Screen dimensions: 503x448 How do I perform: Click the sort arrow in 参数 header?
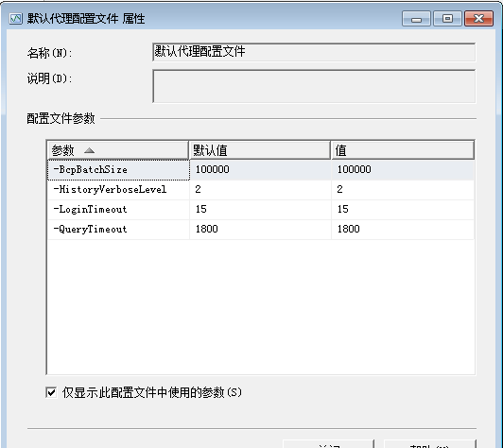tap(89, 150)
